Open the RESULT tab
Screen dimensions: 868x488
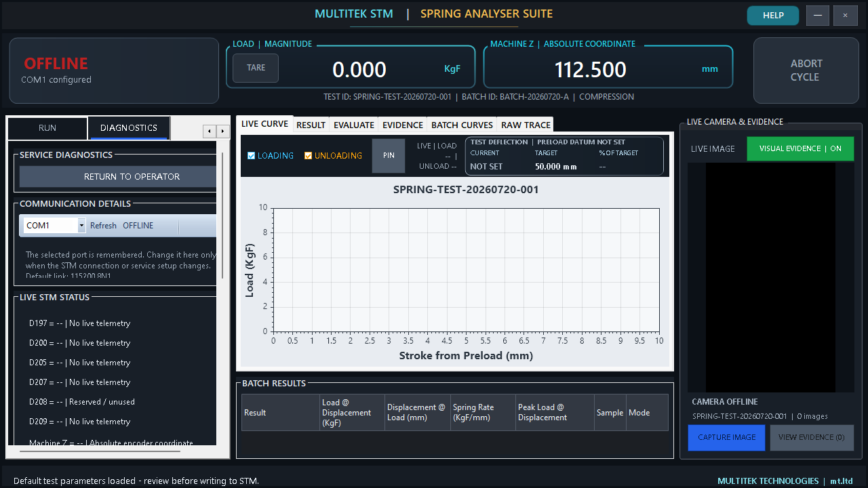[311, 125]
